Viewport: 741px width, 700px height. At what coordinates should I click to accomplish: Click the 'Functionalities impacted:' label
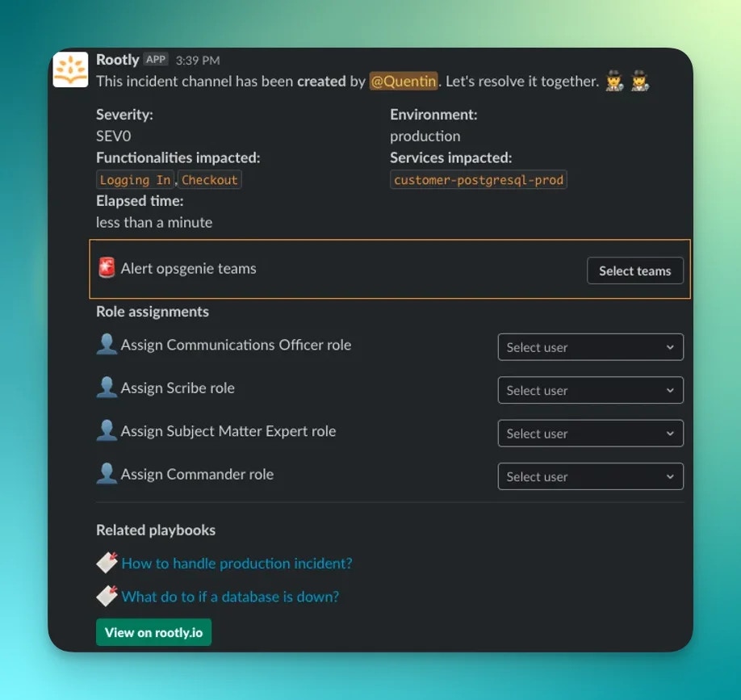178,157
